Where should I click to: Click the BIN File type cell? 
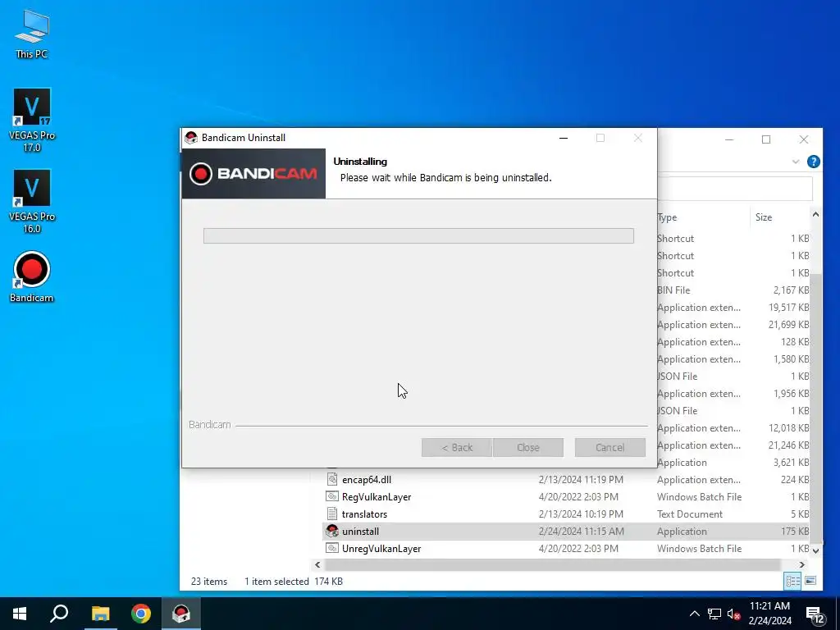674,290
